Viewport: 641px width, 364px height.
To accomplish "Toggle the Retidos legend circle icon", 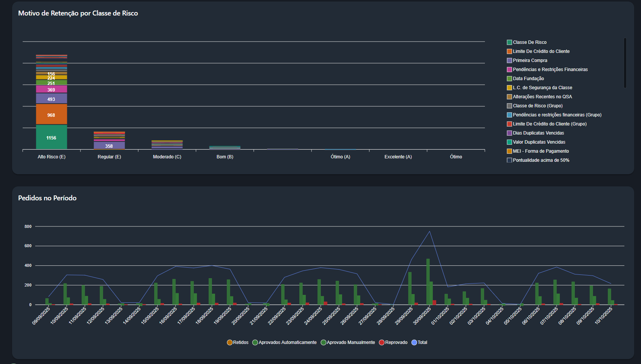I will click(229, 342).
